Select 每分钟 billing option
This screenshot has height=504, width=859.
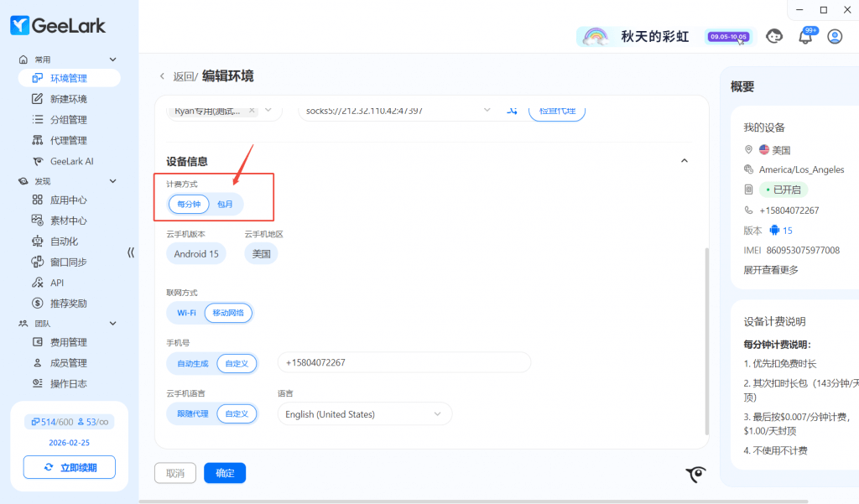click(189, 204)
